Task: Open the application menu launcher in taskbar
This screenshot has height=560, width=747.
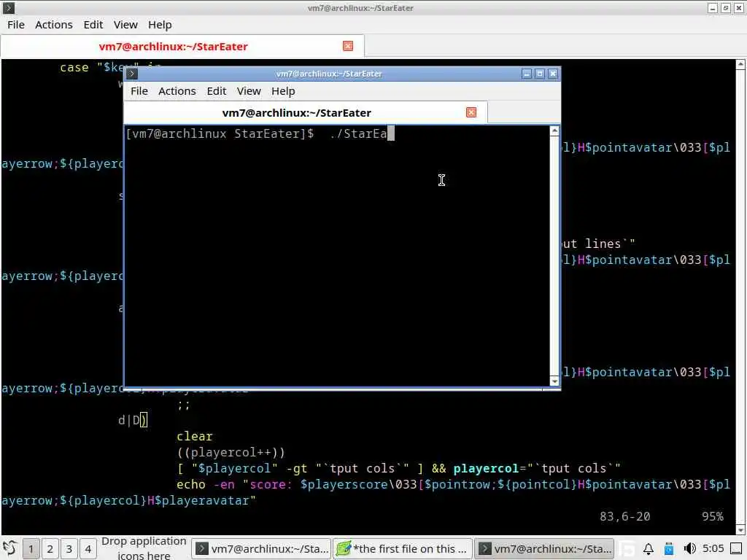Action: (x=9, y=548)
